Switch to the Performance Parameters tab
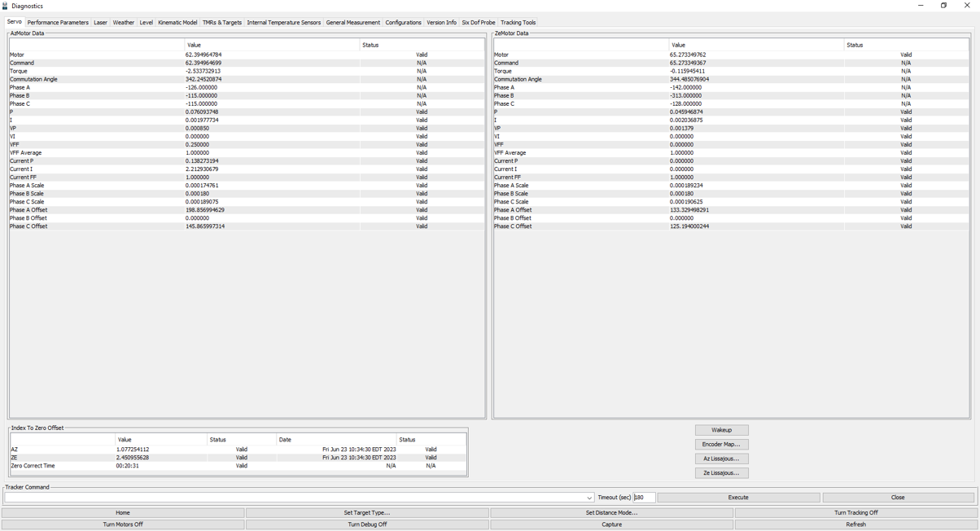This screenshot has height=531, width=980. [58, 23]
